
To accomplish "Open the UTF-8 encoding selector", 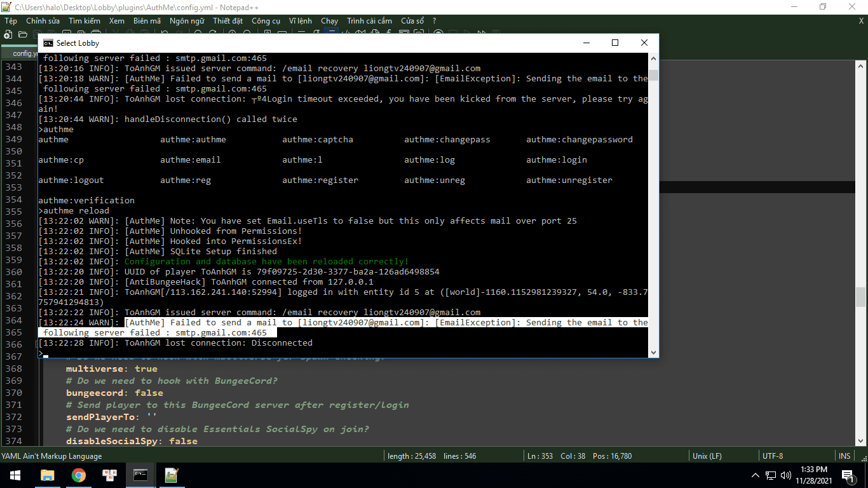I will click(773, 456).
